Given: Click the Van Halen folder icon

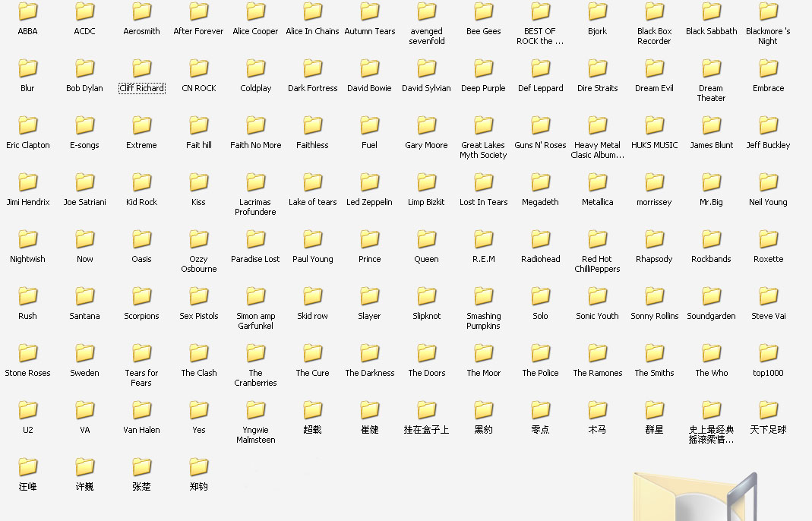Looking at the screenshot, I should tap(142, 409).
